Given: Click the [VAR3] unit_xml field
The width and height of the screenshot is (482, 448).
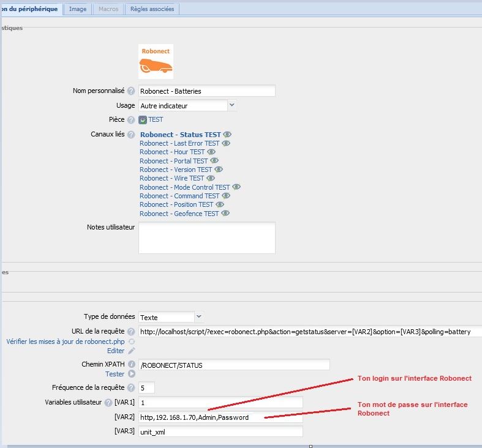Looking at the screenshot, I should (x=220, y=431).
